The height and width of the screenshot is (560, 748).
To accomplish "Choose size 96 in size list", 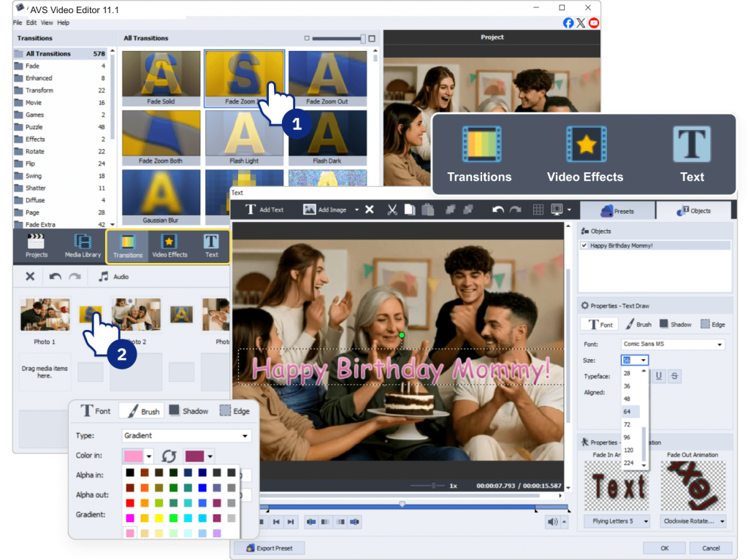I will (630, 437).
